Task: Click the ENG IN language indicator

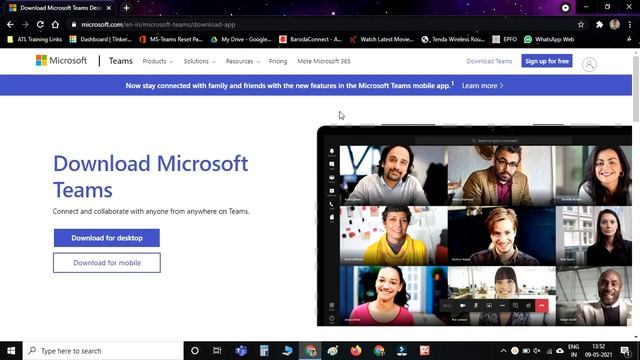Action: 573,351
